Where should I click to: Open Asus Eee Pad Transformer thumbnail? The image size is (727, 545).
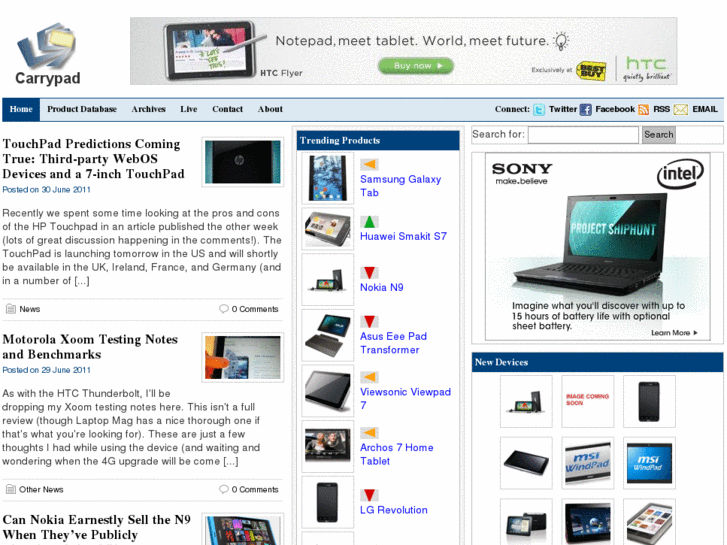[327, 335]
